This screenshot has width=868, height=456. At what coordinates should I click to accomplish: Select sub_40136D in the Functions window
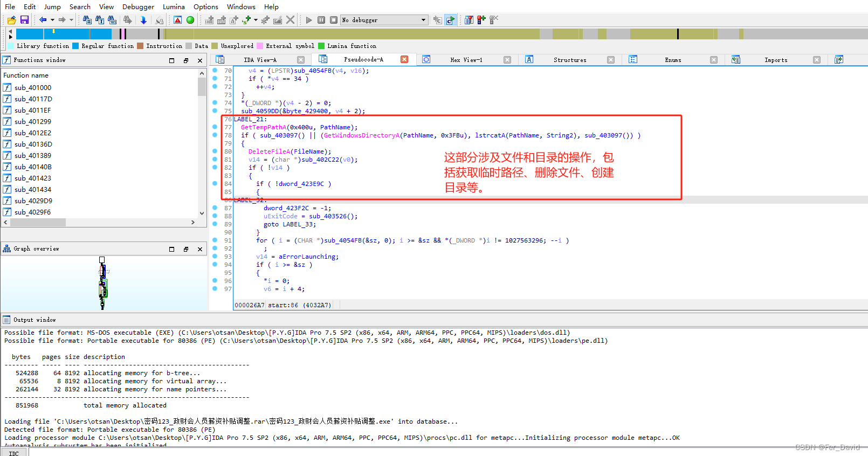tap(33, 144)
